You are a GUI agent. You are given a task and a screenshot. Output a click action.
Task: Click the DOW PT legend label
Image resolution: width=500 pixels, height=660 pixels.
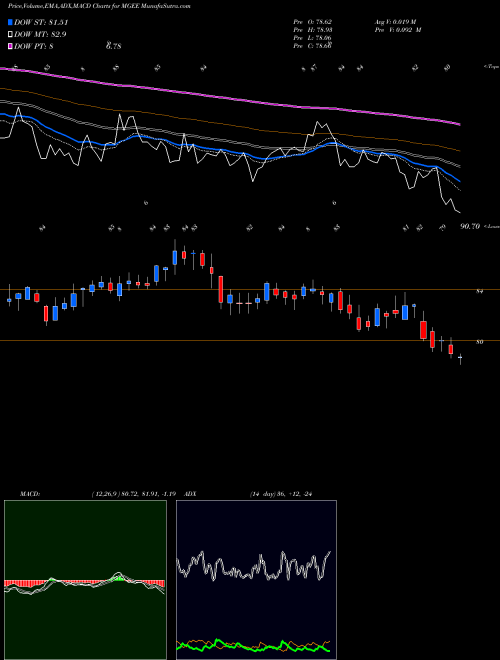34,46
